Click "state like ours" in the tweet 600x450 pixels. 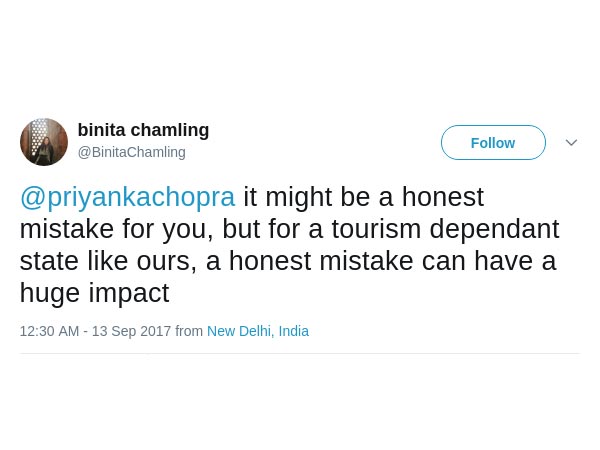(106, 261)
